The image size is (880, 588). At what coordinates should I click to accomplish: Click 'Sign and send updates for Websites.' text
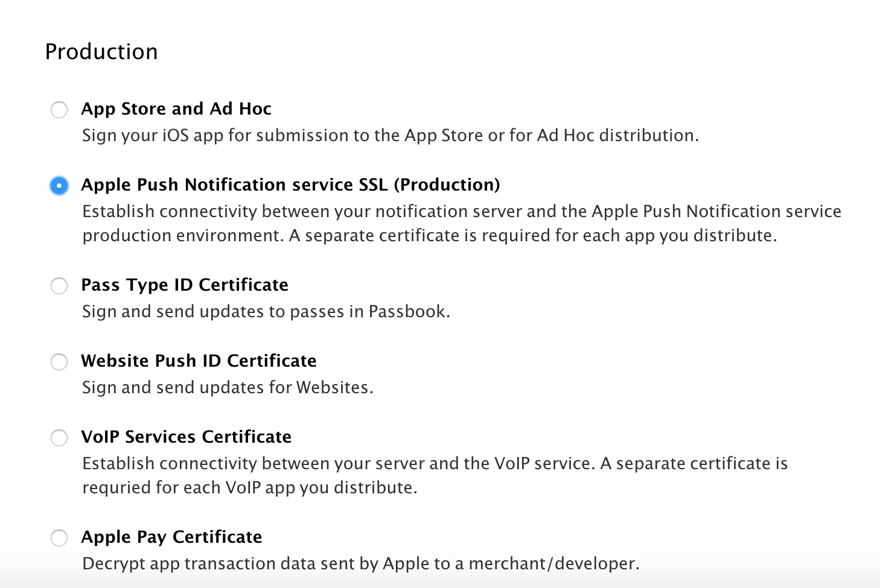(x=228, y=388)
